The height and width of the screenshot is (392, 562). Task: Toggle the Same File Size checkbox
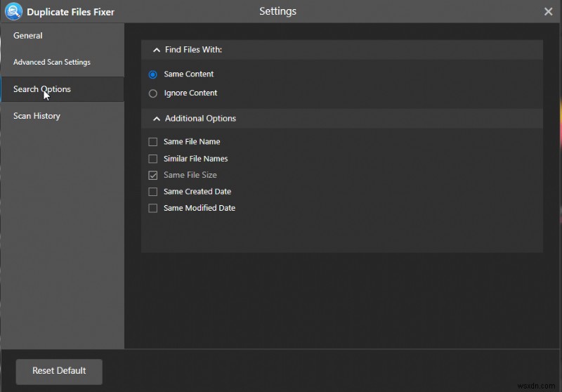153,176
